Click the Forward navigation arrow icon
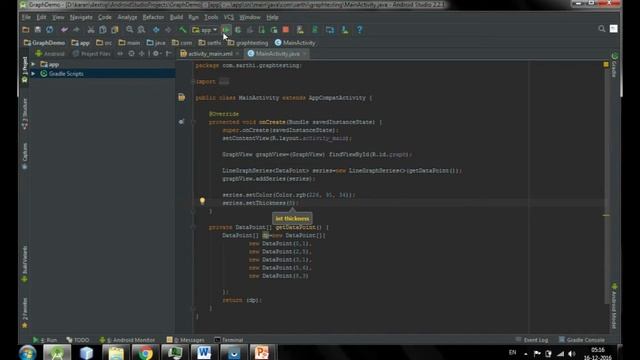The width and height of the screenshot is (640, 360). (x=168, y=30)
